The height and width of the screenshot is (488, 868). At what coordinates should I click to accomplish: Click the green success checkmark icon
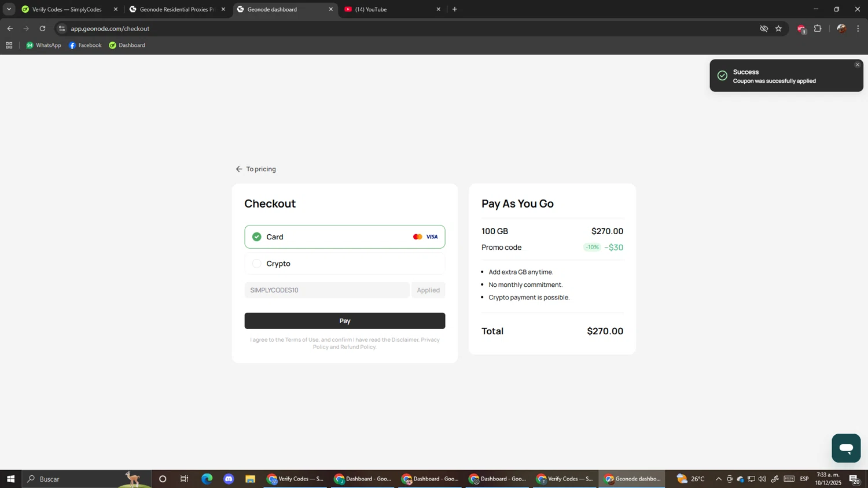(722, 76)
